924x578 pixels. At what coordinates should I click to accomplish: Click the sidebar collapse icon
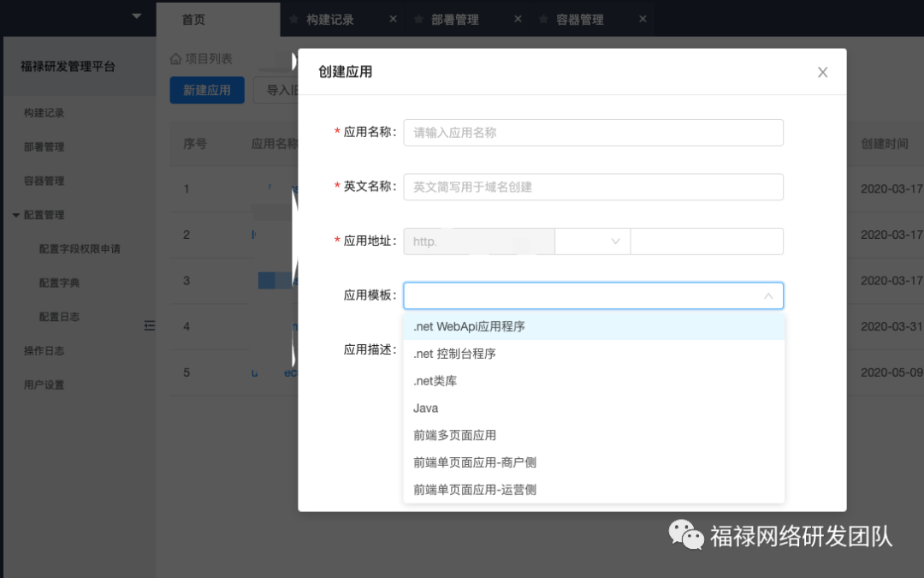click(x=150, y=325)
